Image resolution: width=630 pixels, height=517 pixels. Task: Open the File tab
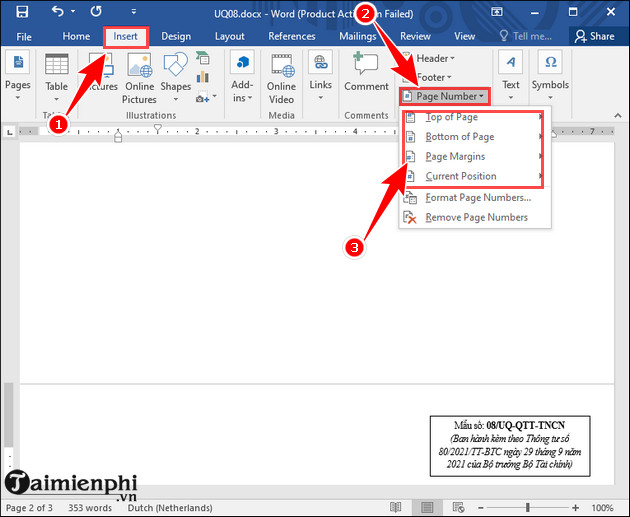point(24,37)
